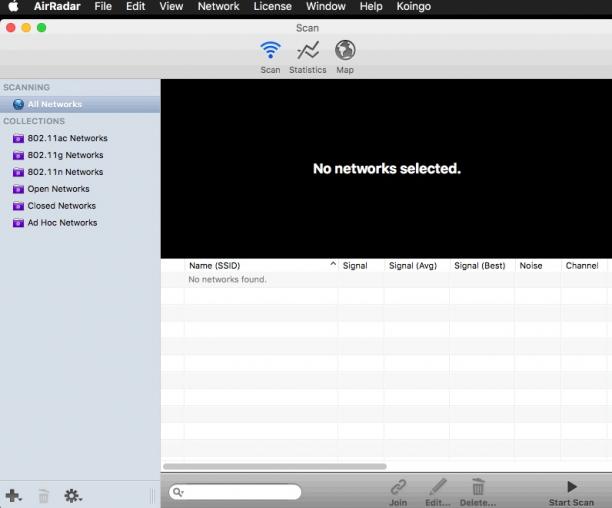Viewport: 612px width, 508px height.
Task: Open the plus add-collection menu
Action: click(x=14, y=496)
